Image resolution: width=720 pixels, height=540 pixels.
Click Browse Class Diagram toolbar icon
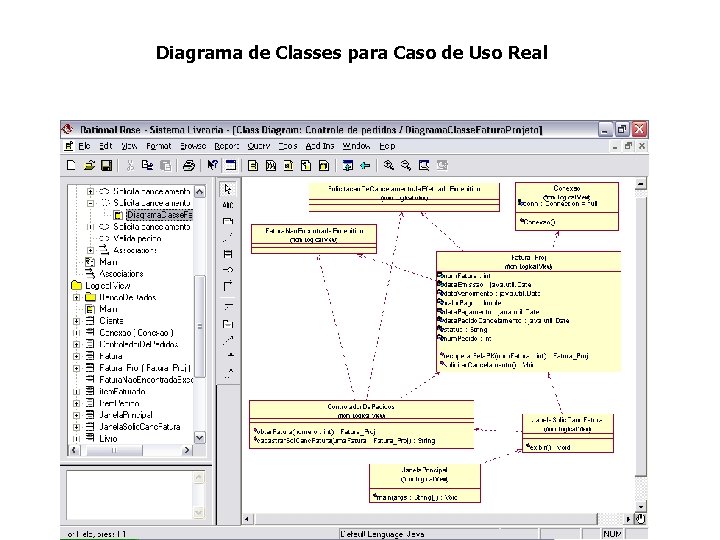[253, 165]
